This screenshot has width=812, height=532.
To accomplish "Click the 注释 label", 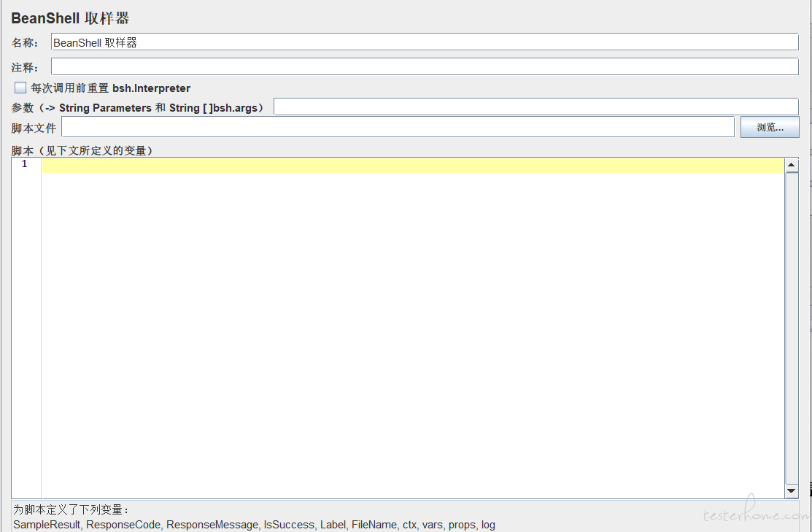I will pos(26,67).
